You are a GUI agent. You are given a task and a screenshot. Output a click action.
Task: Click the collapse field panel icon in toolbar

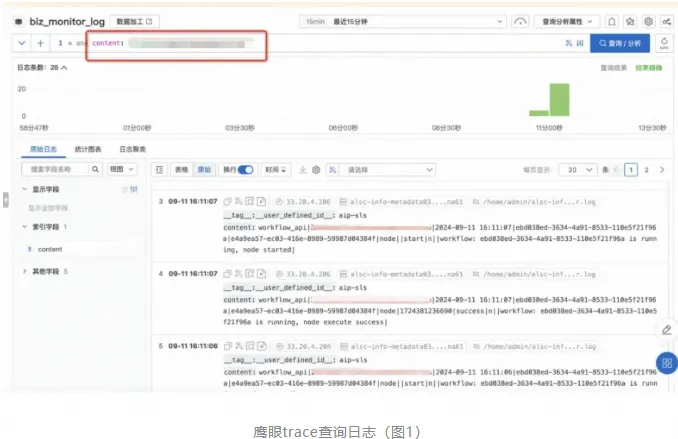click(160, 170)
